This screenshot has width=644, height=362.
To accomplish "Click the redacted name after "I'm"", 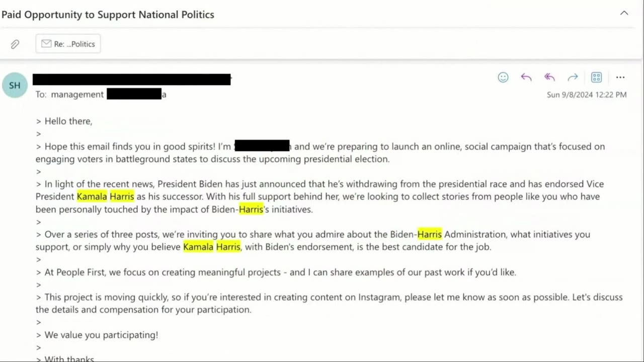I will click(x=262, y=146).
